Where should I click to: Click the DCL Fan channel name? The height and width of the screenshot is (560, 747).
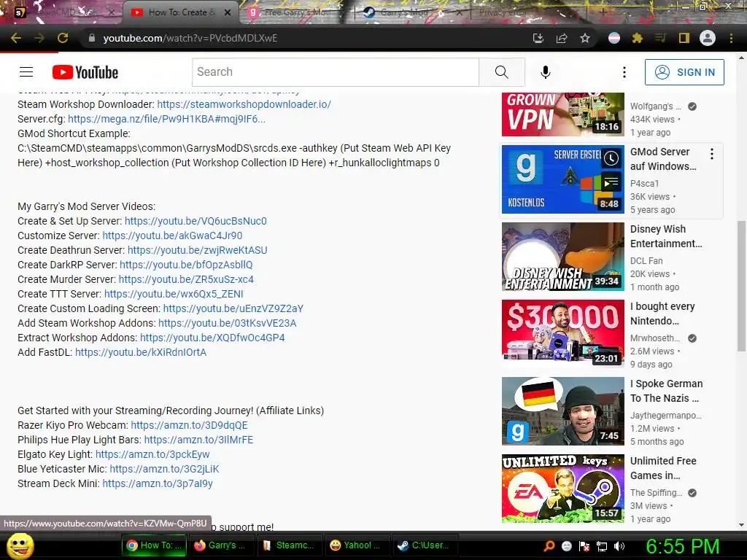point(646,260)
